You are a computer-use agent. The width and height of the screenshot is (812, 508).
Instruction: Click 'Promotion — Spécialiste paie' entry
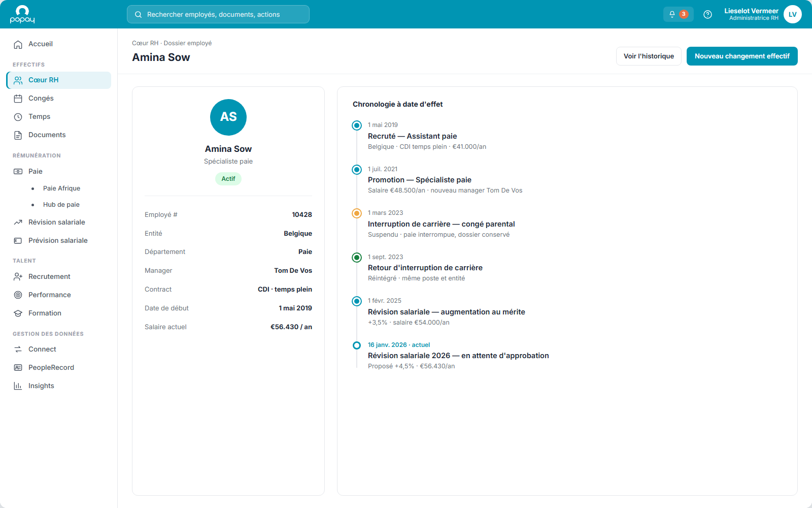tap(420, 180)
